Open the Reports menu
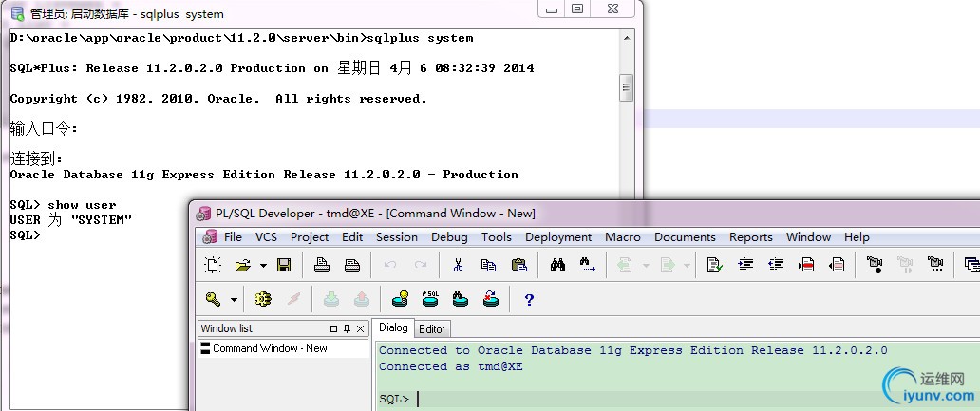This screenshot has height=411, width=980. pos(750,237)
